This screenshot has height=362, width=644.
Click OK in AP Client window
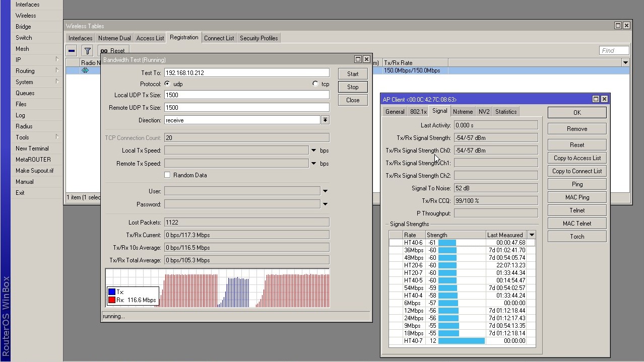pos(577,113)
